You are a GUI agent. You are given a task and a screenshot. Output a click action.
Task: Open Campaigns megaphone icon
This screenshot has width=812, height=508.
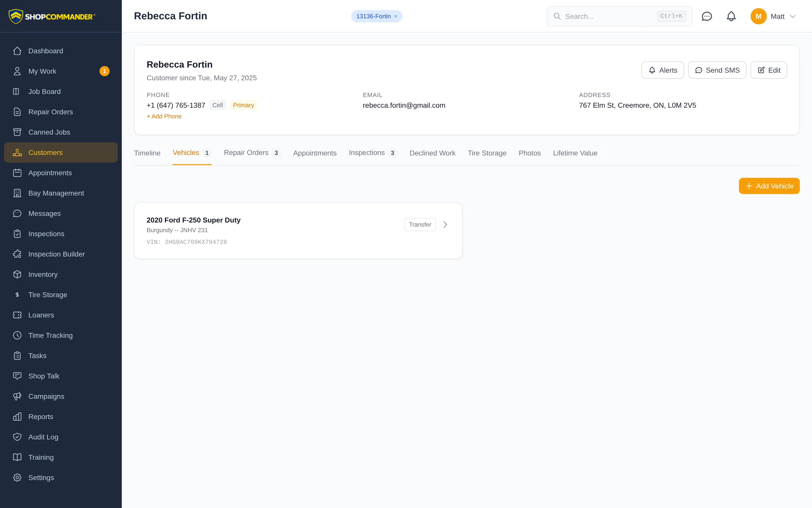click(x=17, y=396)
